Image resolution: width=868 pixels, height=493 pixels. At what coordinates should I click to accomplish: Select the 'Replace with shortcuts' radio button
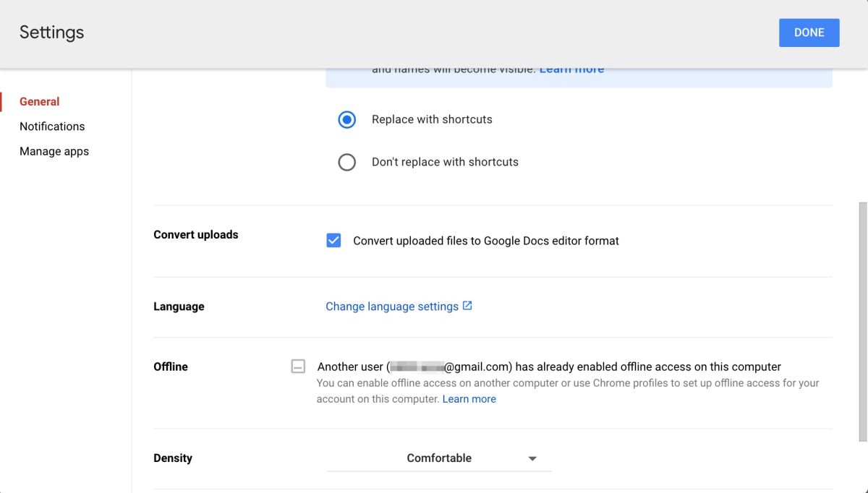tap(347, 120)
